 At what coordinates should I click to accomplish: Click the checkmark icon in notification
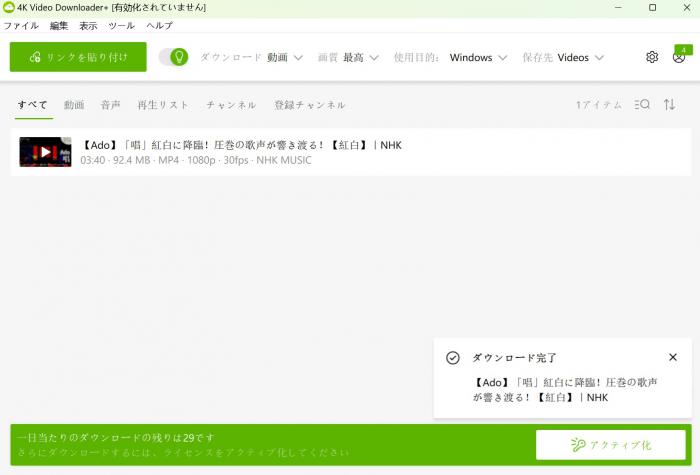pyautogui.click(x=453, y=358)
